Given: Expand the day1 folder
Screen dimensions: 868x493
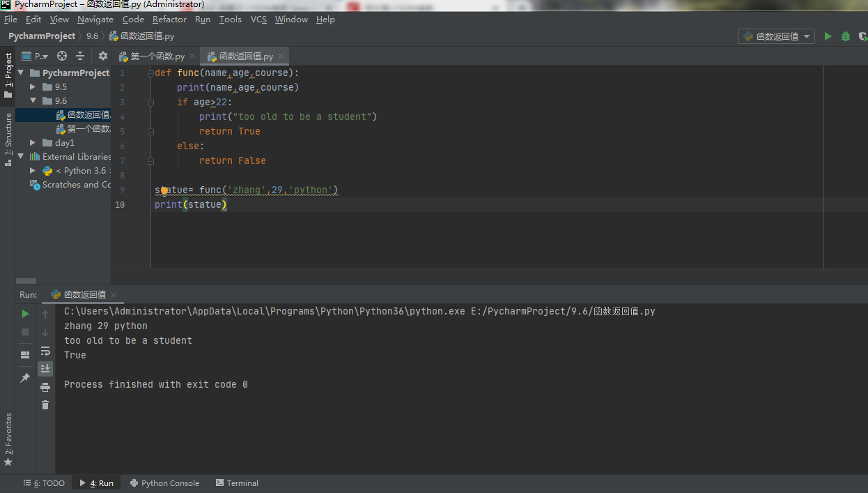Looking at the screenshot, I should point(33,143).
